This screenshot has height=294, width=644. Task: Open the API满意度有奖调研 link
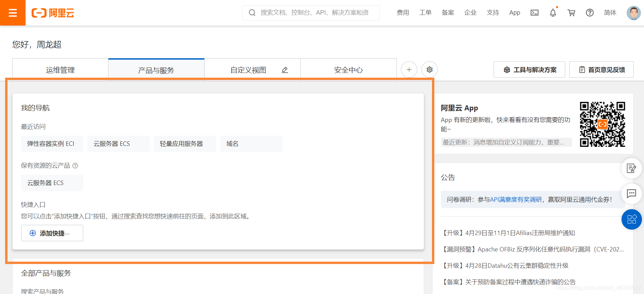(x=516, y=200)
